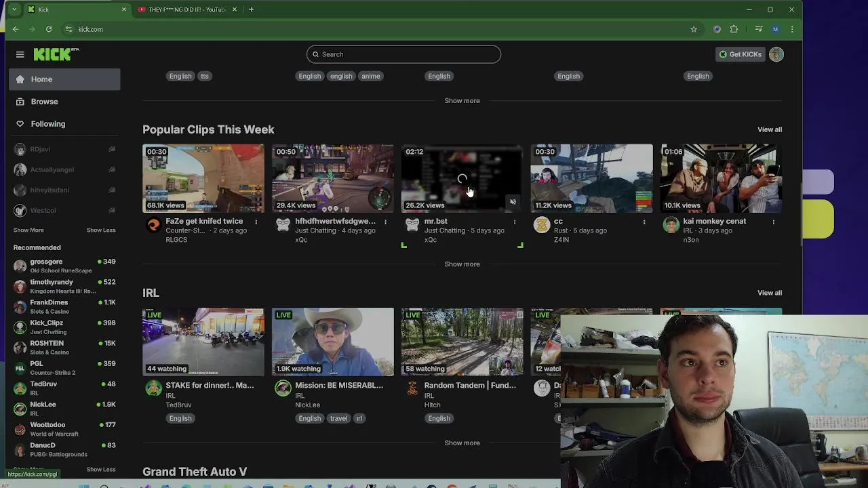Open recommended channel timothyrandy
The width and height of the screenshot is (868, 488).
(x=64, y=286)
